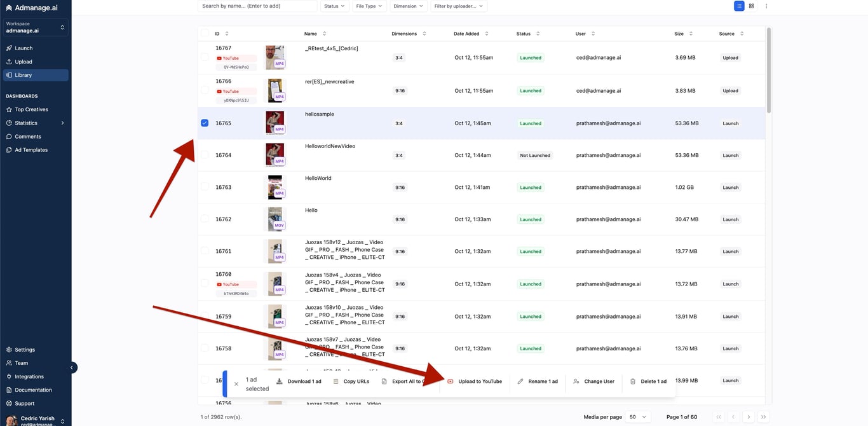The width and height of the screenshot is (868, 426).
Task: Click the MOV thumbnail for Hello
Action: [x=275, y=219]
